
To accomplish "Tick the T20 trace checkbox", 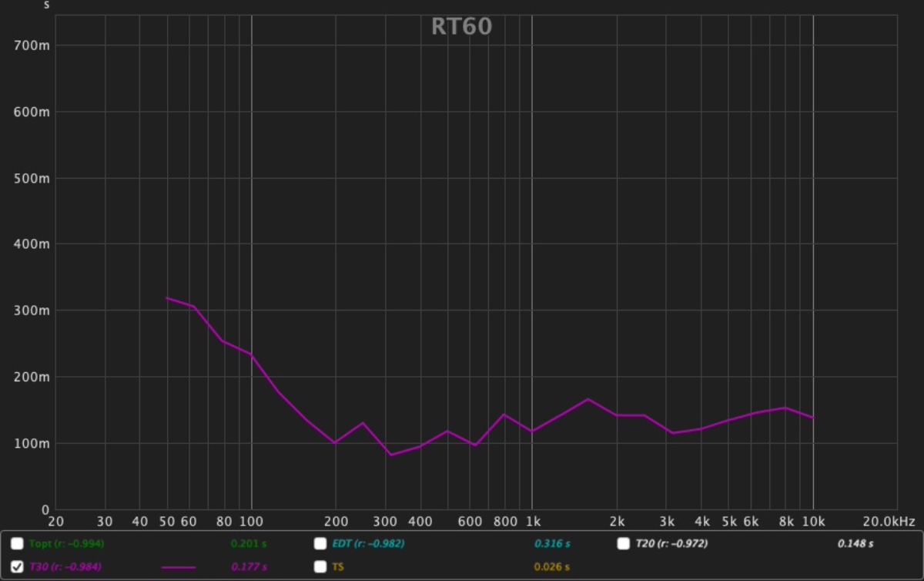I will click(624, 543).
